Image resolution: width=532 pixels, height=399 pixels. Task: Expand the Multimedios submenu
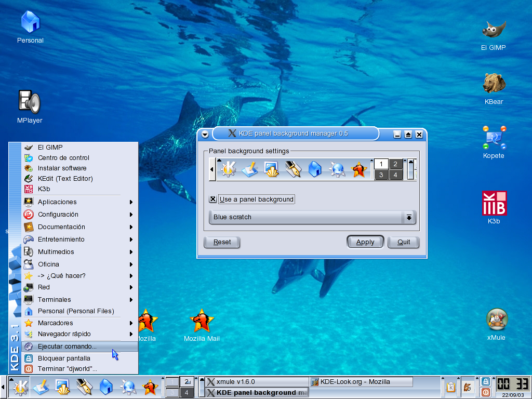pyautogui.click(x=79, y=252)
